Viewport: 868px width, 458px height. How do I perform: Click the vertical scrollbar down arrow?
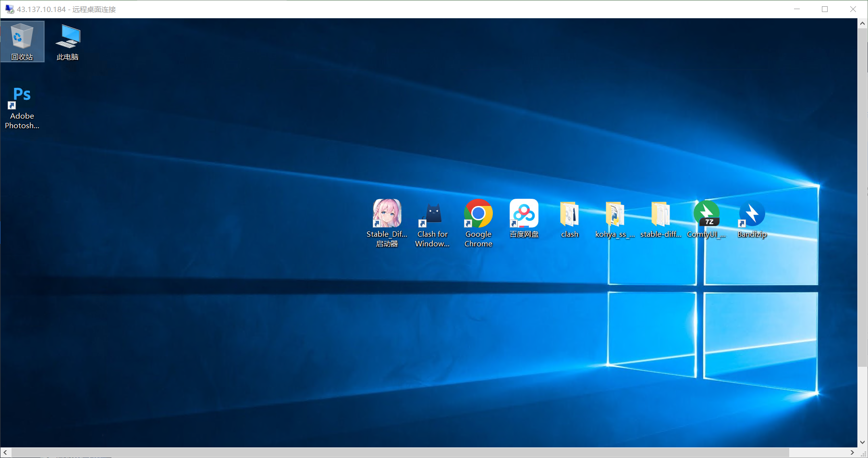pyautogui.click(x=863, y=442)
